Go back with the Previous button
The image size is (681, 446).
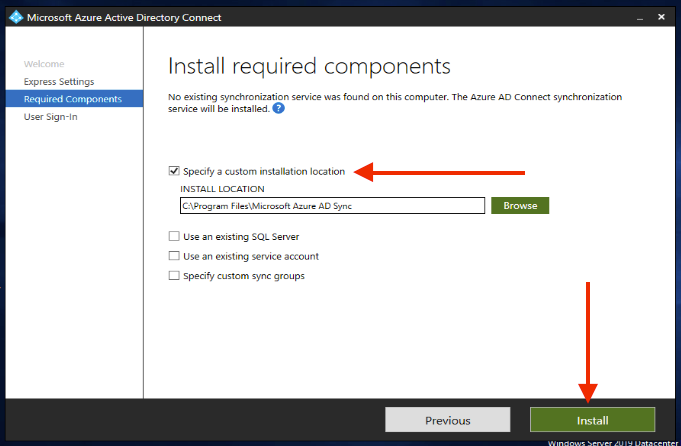pos(447,420)
